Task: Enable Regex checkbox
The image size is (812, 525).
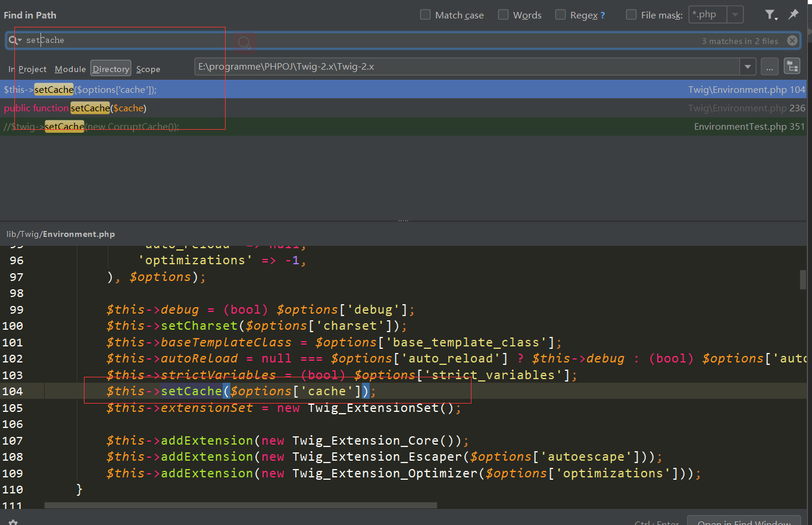Action: 560,15
